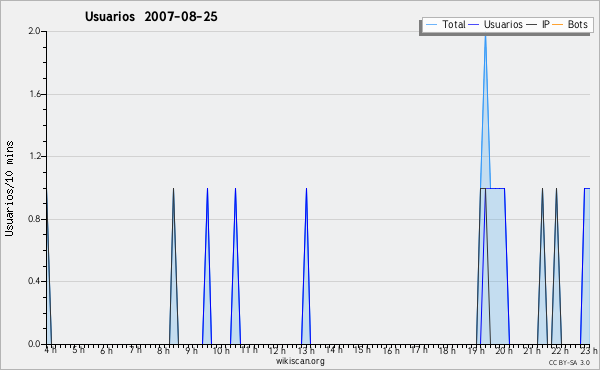Click the 0.0 y-axis value

[34, 344]
